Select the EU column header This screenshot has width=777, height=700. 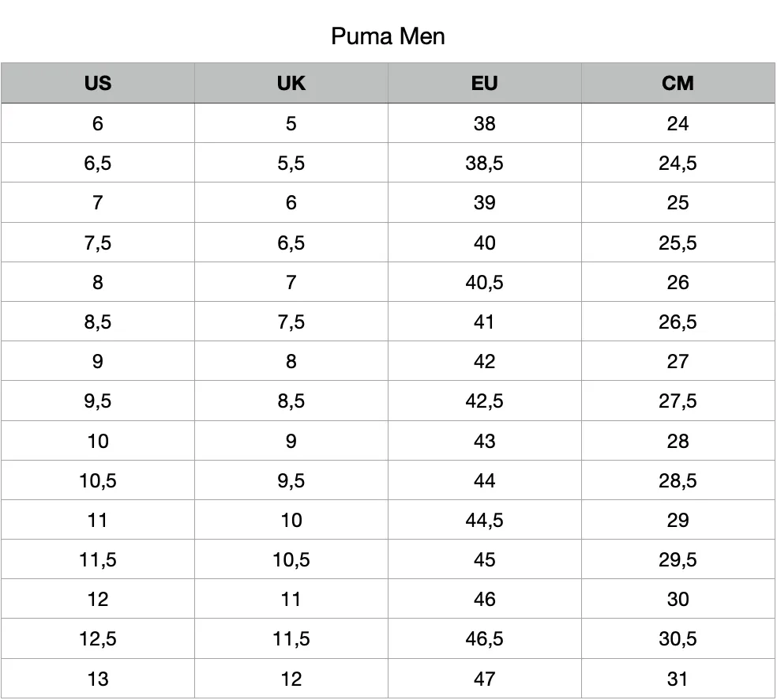coord(485,83)
